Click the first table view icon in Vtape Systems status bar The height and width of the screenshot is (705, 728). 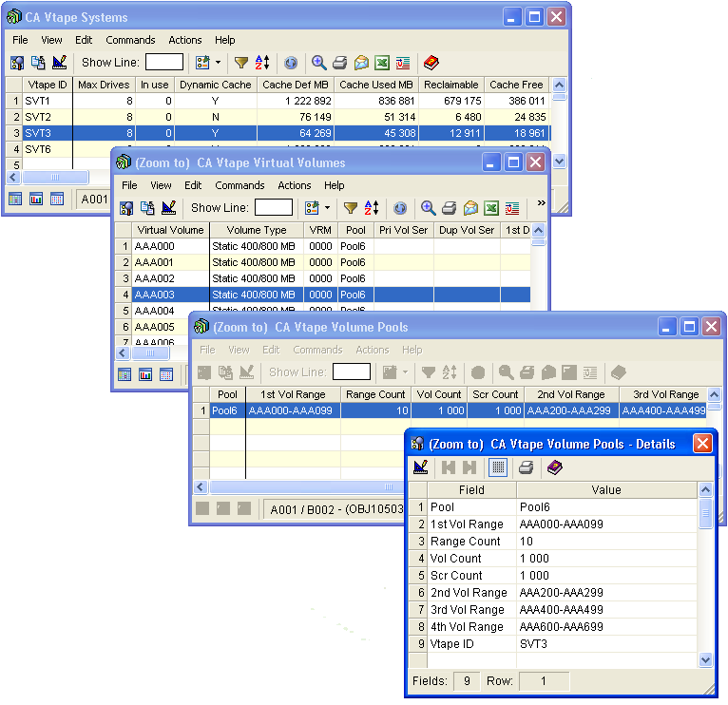[15, 200]
